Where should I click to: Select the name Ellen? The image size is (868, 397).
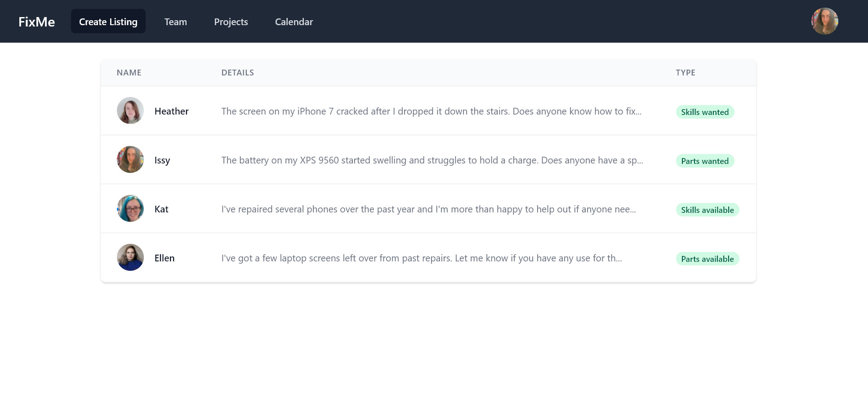(165, 258)
